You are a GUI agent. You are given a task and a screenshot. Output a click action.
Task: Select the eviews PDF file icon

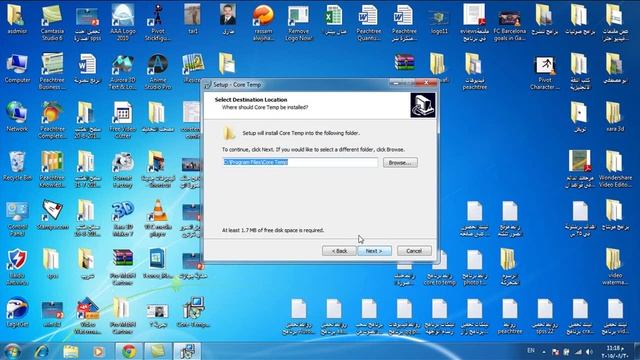coord(474,22)
